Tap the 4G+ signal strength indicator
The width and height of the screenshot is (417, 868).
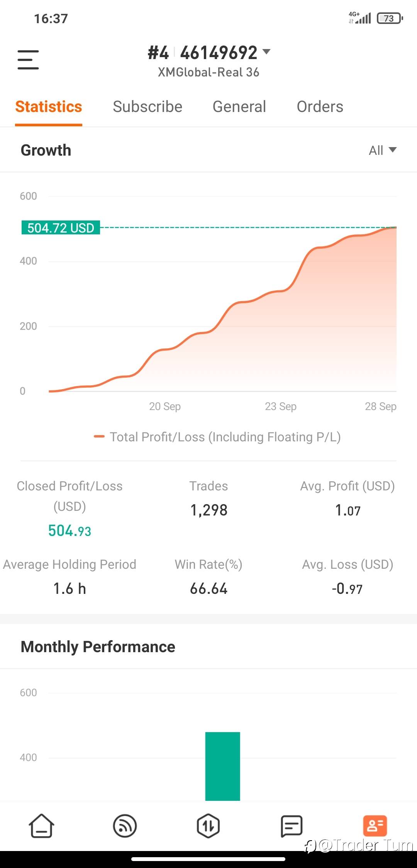359,18
